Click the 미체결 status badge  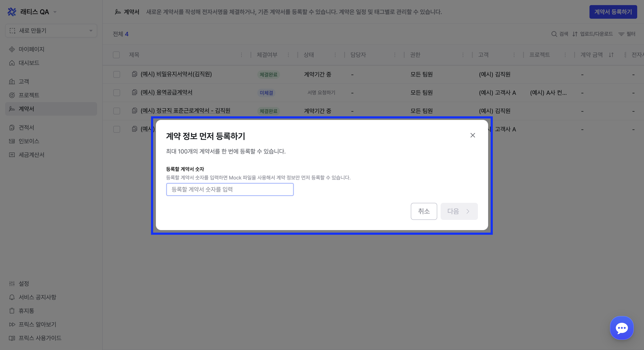(266, 93)
